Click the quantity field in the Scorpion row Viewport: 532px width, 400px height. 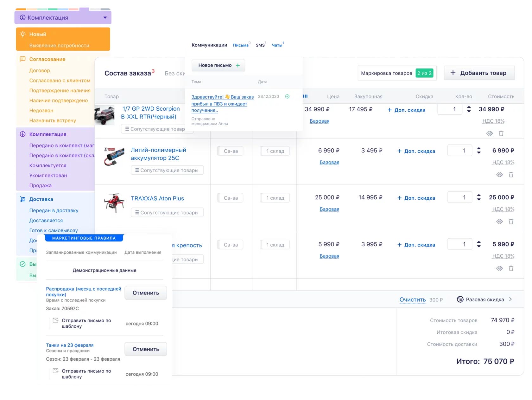point(450,109)
